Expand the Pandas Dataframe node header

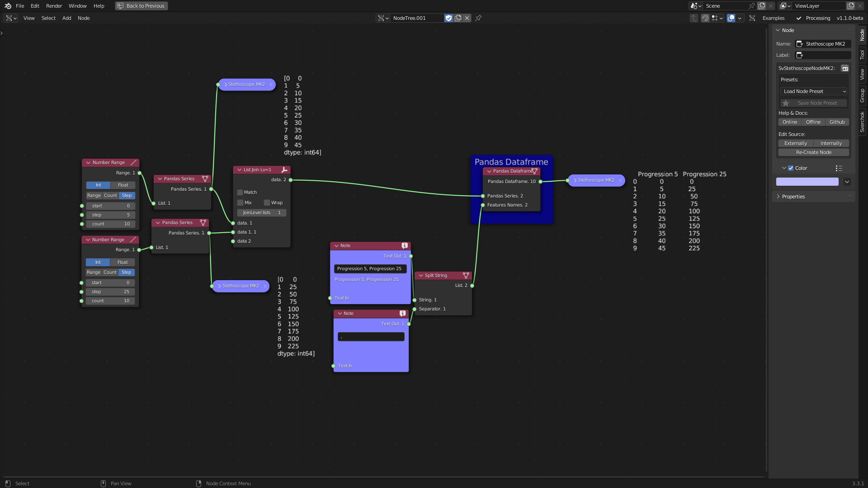tap(490, 171)
